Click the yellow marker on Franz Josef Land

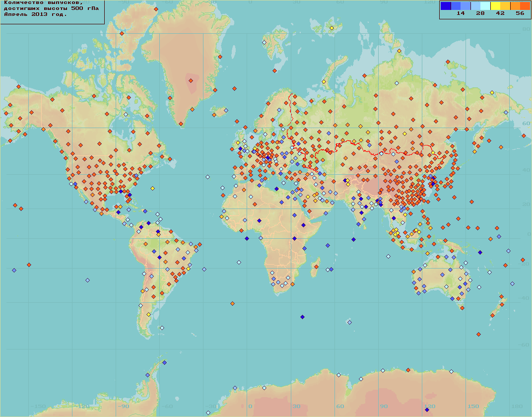coord(332,28)
